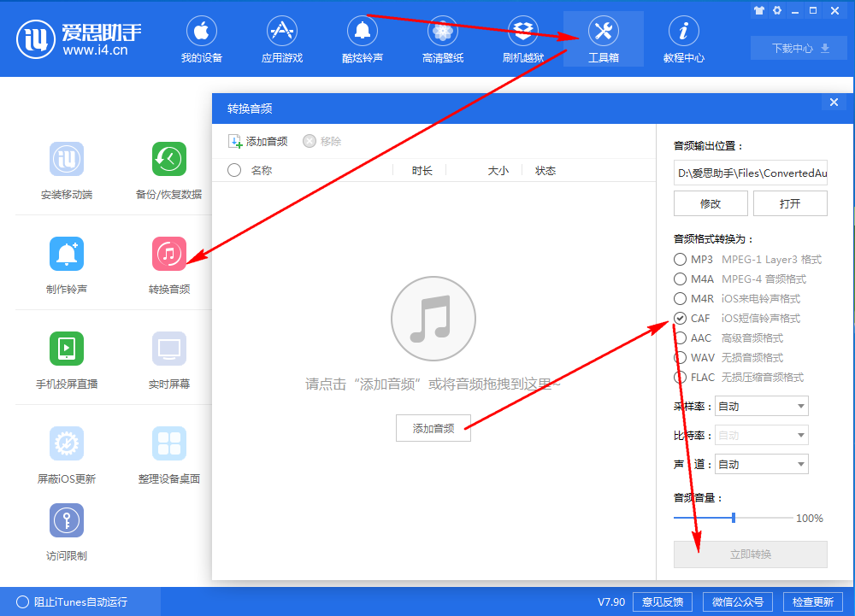Open the 手机投屏直播 screen mirroring tool

coord(66,361)
